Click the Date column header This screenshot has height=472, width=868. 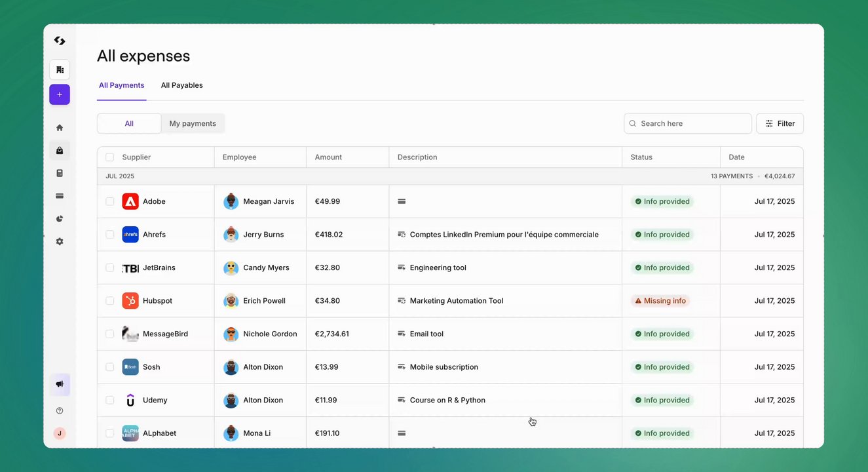tap(736, 157)
